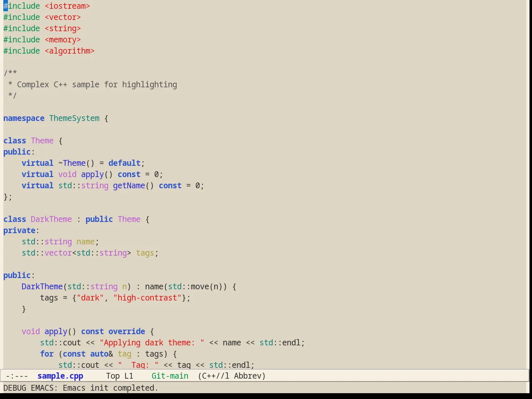Click the string "Applying dark theme: "
The width and height of the screenshot is (532, 399).
coord(152,343)
